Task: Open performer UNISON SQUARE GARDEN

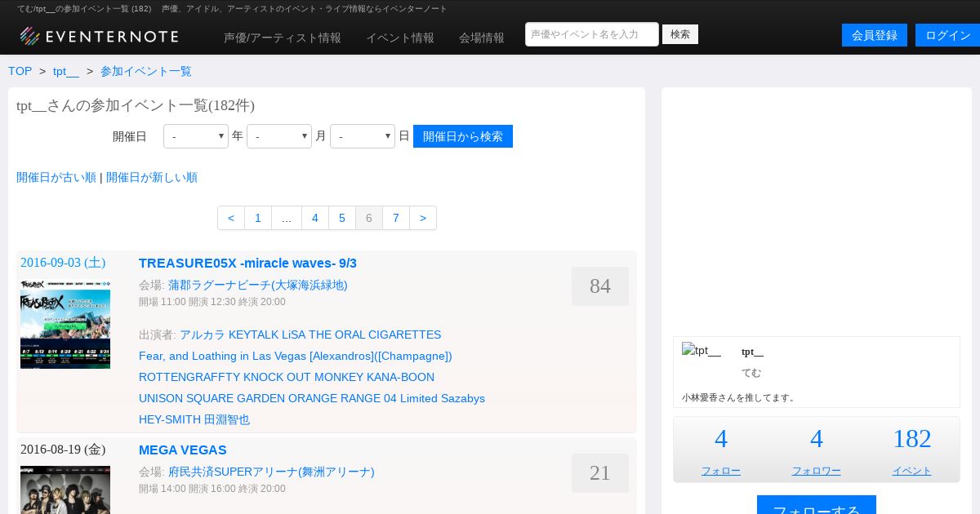Action: pos(212,398)
